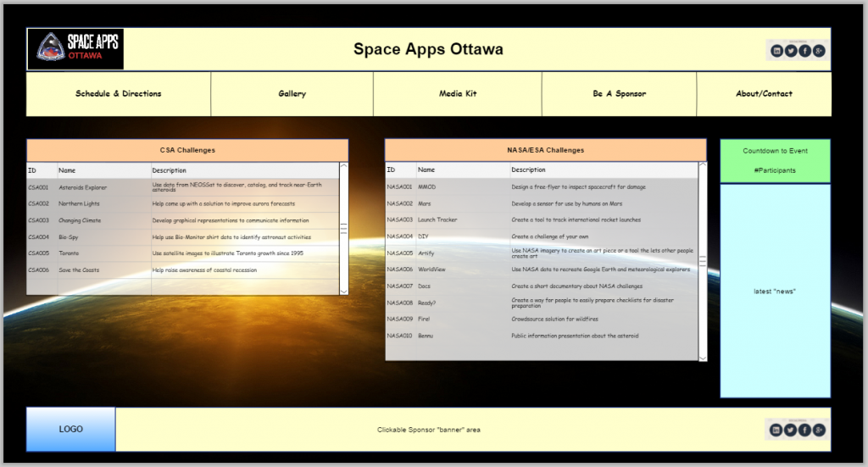Select the Fire! challenge name
The width and height of the screenshot is (868, 467).
pyautogui.click(x=424, y=319)
